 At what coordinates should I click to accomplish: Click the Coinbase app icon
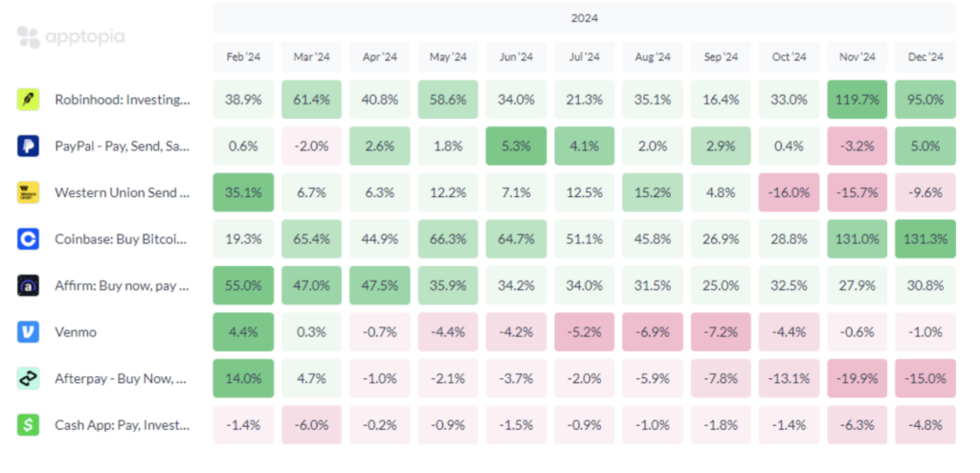(28, 238)
